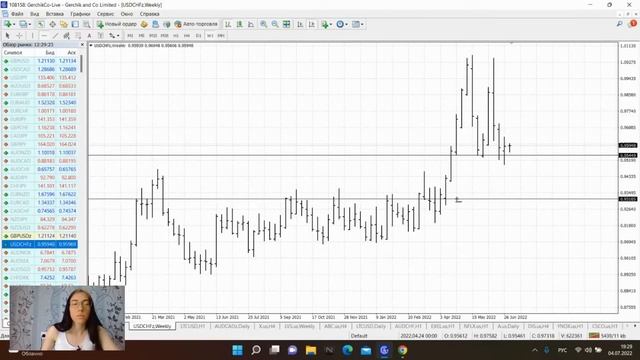Switch chart to candlestick style

click(240, 24)
